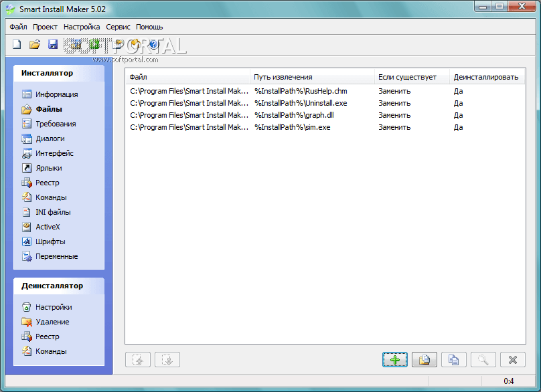
Task: Delete entry with the X button
Action: (513, 360)
